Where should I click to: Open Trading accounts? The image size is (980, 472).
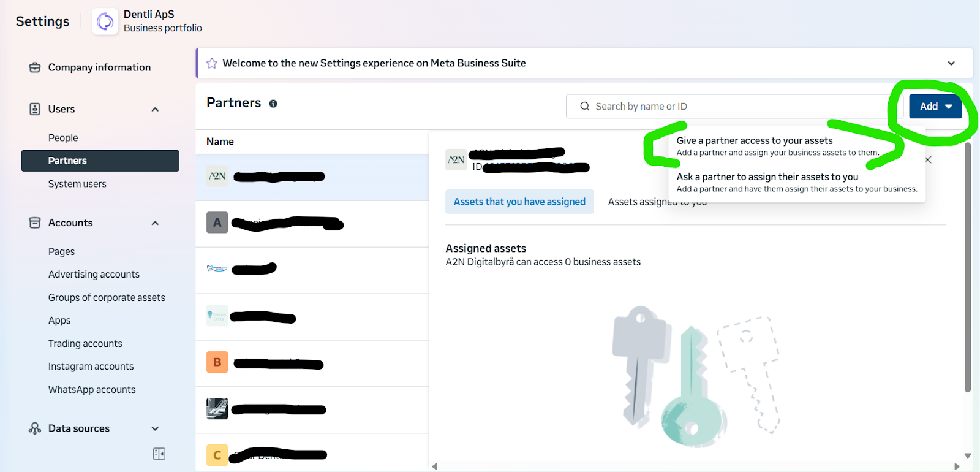pos(85,344)
